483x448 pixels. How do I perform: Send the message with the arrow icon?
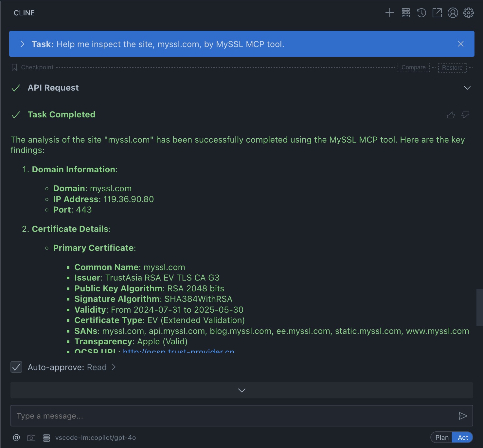tap(463, 416)
